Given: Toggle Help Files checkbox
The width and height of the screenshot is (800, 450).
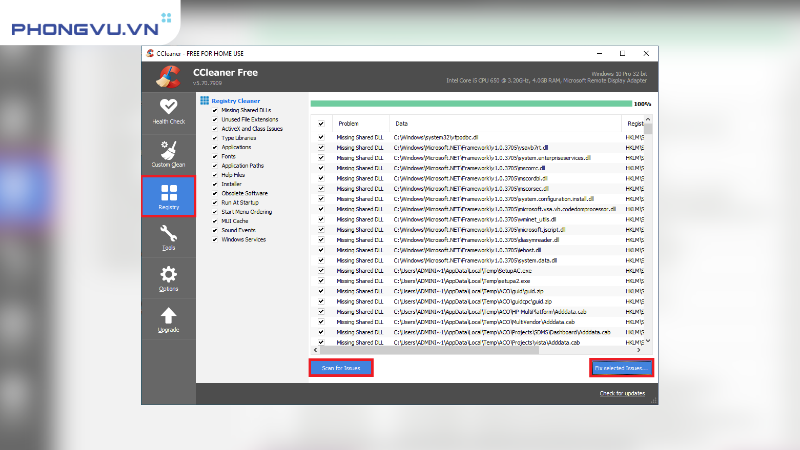Looking at the screenshot, I should [215, 174].
